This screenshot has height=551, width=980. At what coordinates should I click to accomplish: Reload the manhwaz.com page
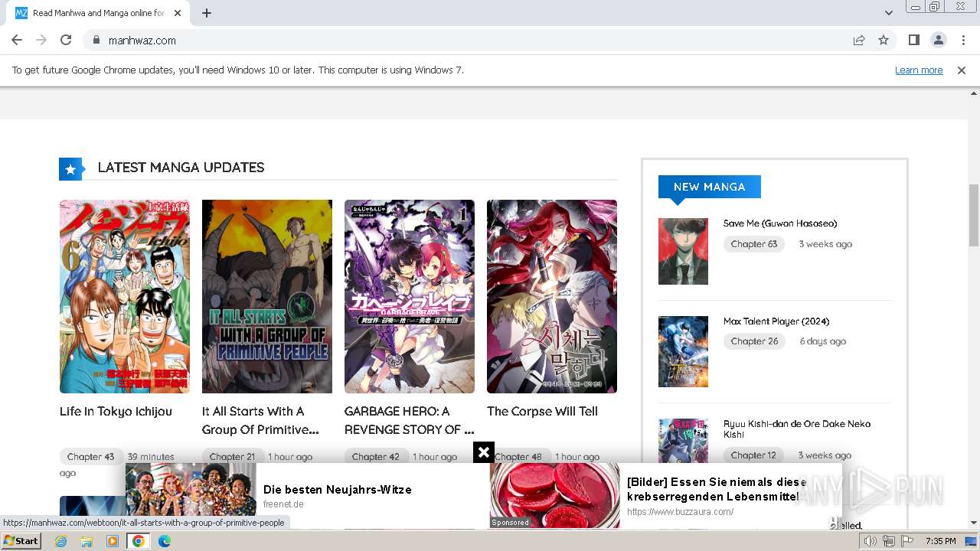66,40
